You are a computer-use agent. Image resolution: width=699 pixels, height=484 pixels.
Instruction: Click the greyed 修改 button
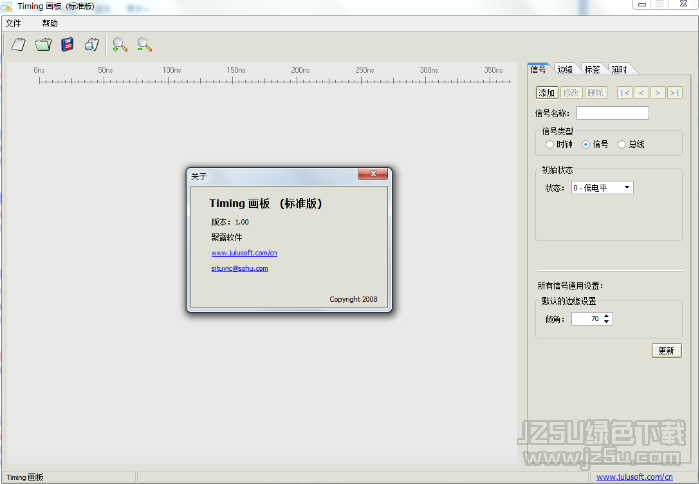571,93
